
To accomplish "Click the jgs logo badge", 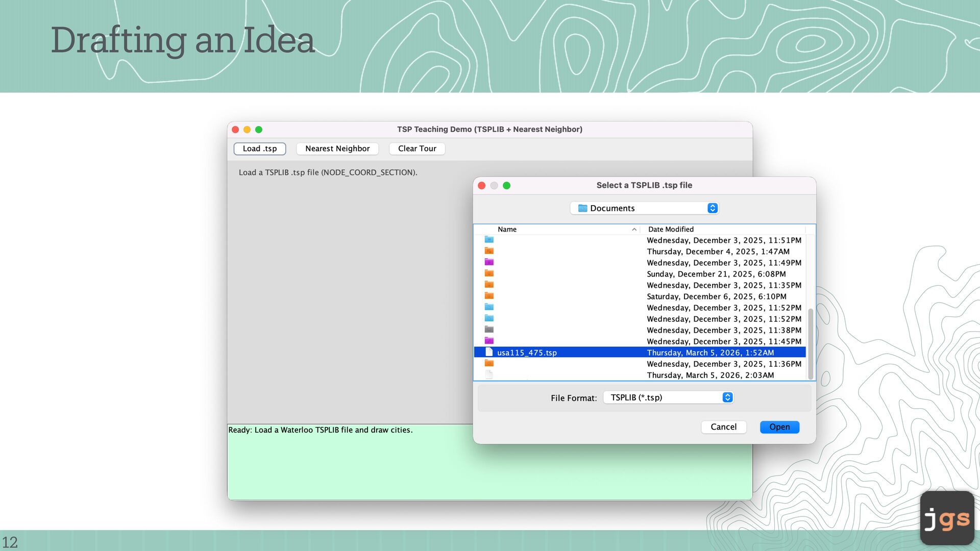I will point(947,518).
